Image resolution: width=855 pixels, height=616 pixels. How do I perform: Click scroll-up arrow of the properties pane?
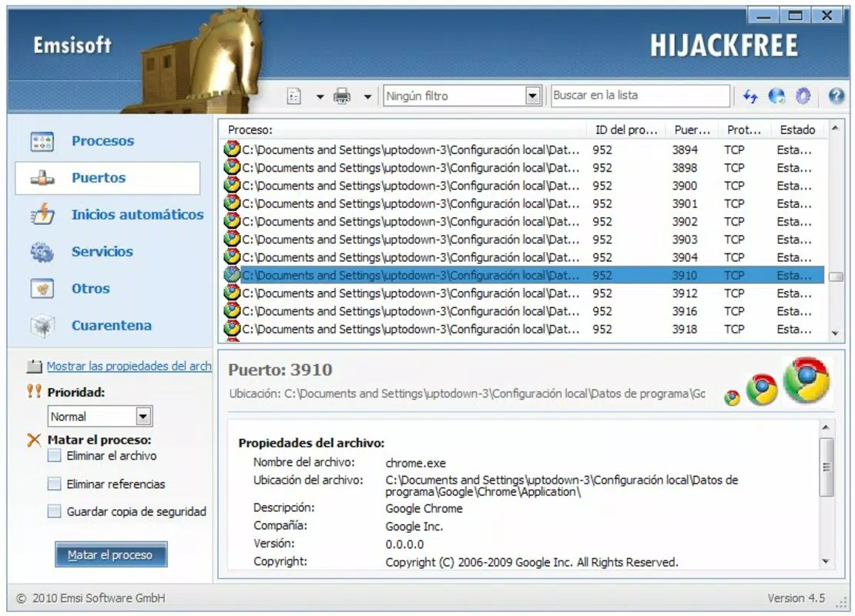coord(826,427)
